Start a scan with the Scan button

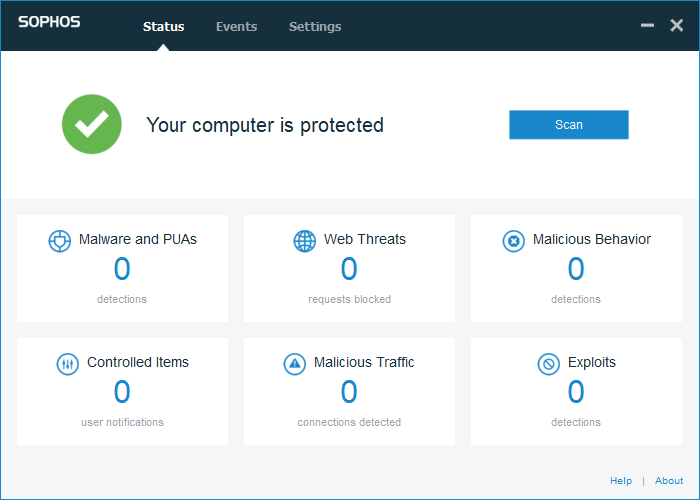[568, 125]
